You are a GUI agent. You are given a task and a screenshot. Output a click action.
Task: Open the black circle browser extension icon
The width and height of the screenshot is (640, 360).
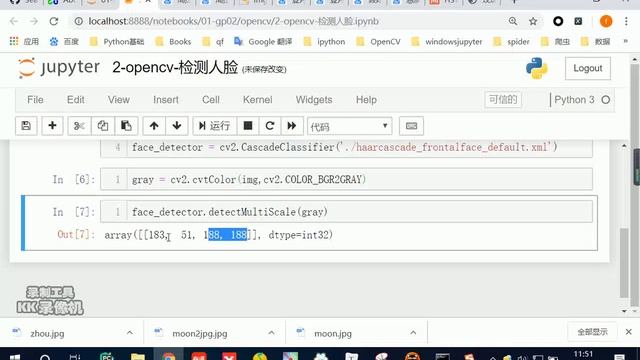click(x=558, y=21)
